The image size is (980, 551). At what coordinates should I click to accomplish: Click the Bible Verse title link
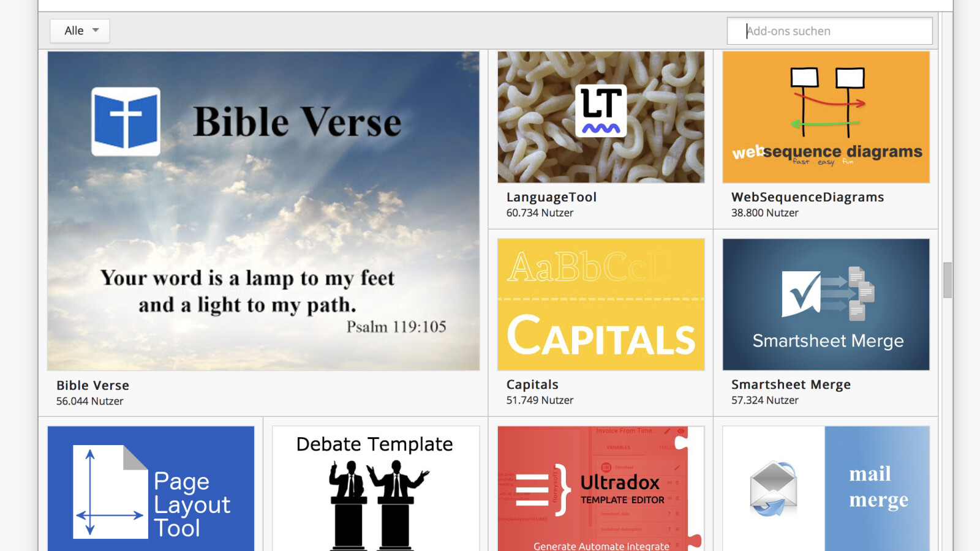tap(92, 385)
